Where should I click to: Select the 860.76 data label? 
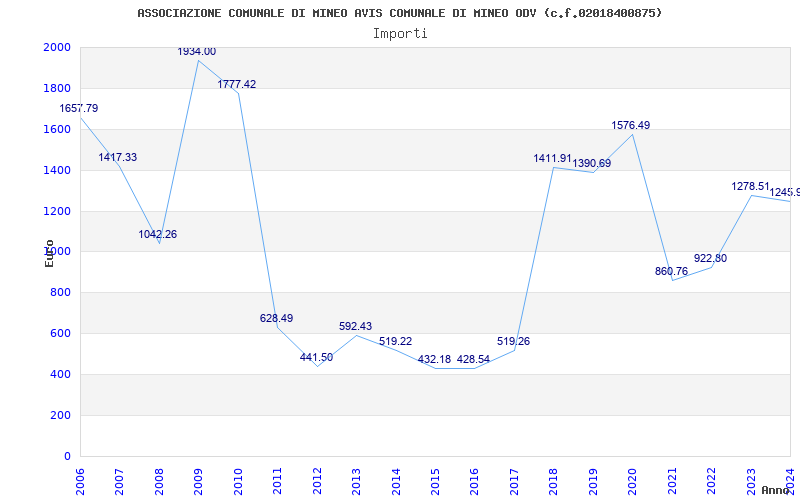[671, 272]
